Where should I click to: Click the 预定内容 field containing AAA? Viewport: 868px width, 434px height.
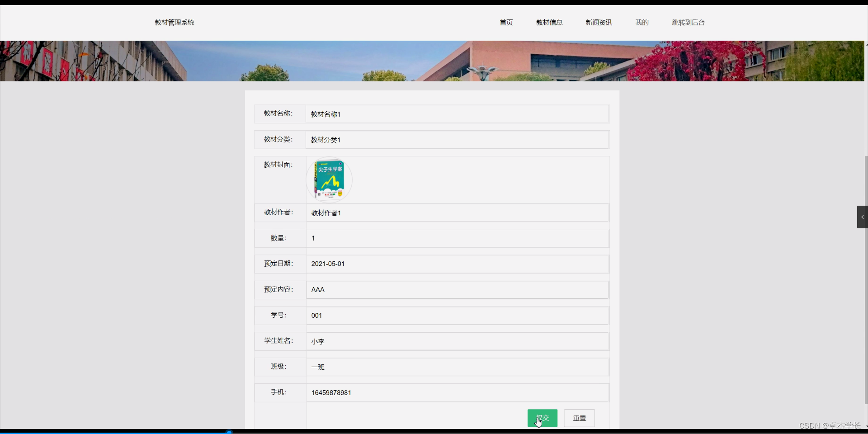point(457,289)
